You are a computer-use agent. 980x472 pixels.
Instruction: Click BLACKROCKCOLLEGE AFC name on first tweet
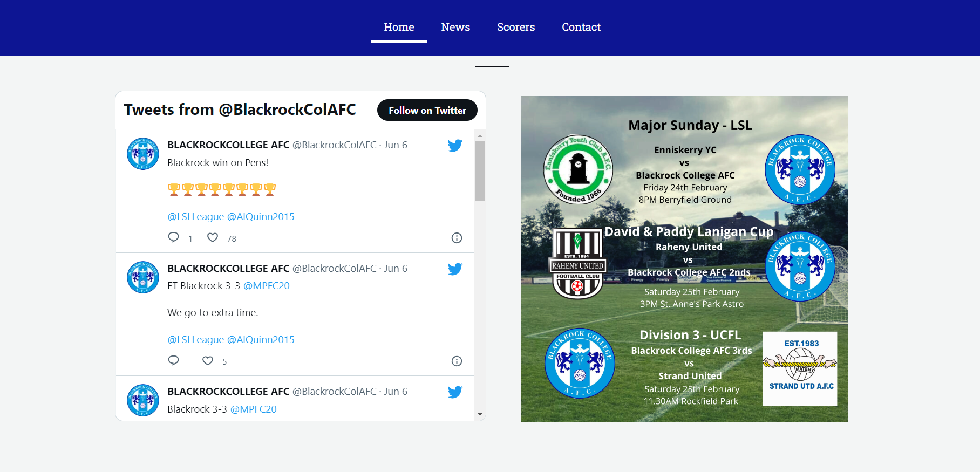click(228, 145)
